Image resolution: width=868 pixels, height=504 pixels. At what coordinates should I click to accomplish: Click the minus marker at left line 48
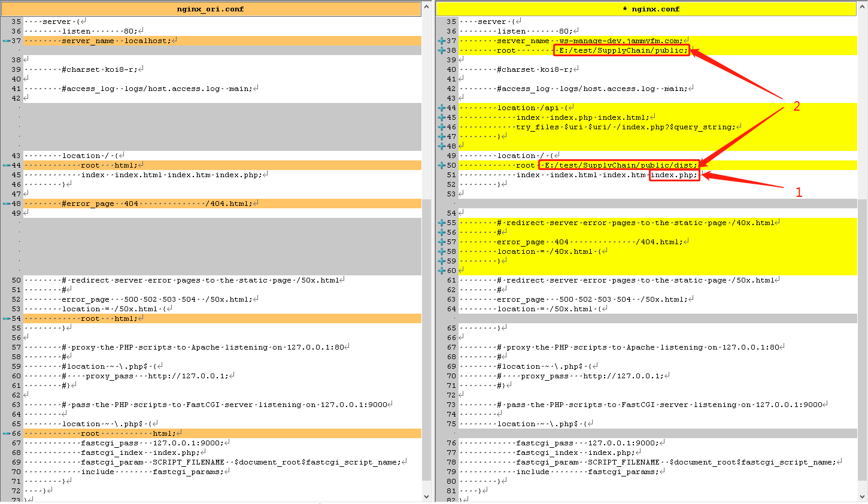coord(7,204)
